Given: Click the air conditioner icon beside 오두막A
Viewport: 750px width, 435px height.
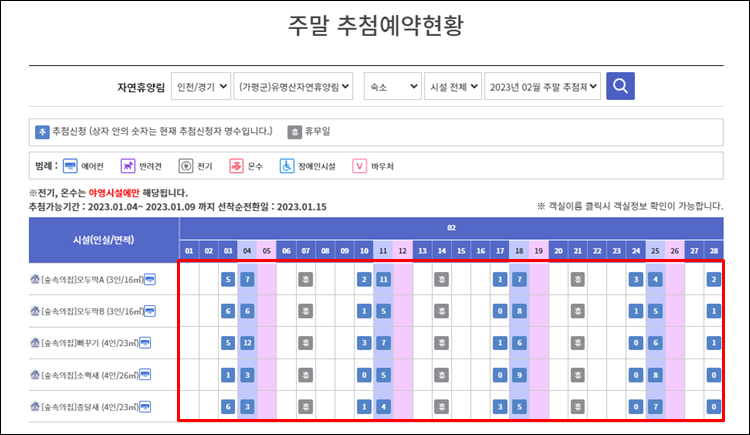Looking at the screenshot, I should (150, 279).
